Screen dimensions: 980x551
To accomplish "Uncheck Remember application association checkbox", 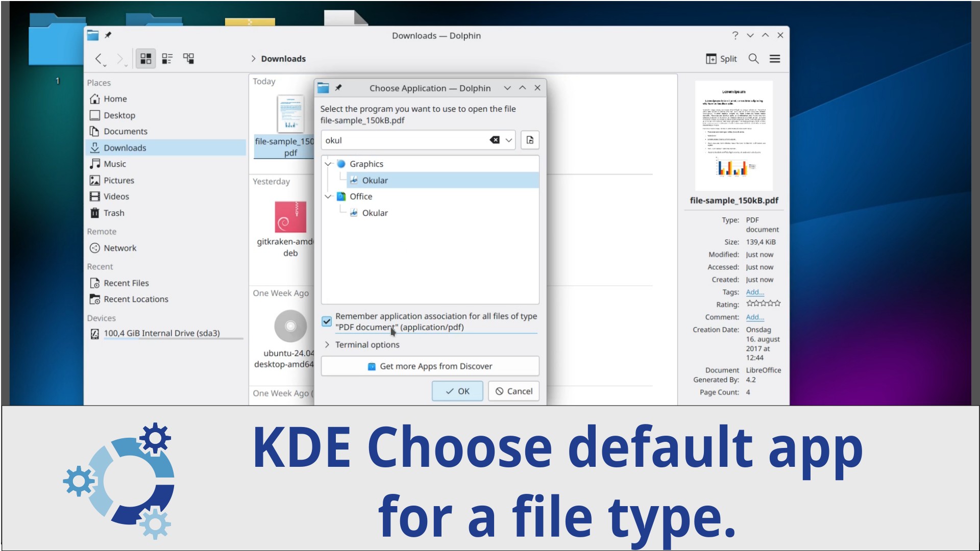I will point(327,321).
